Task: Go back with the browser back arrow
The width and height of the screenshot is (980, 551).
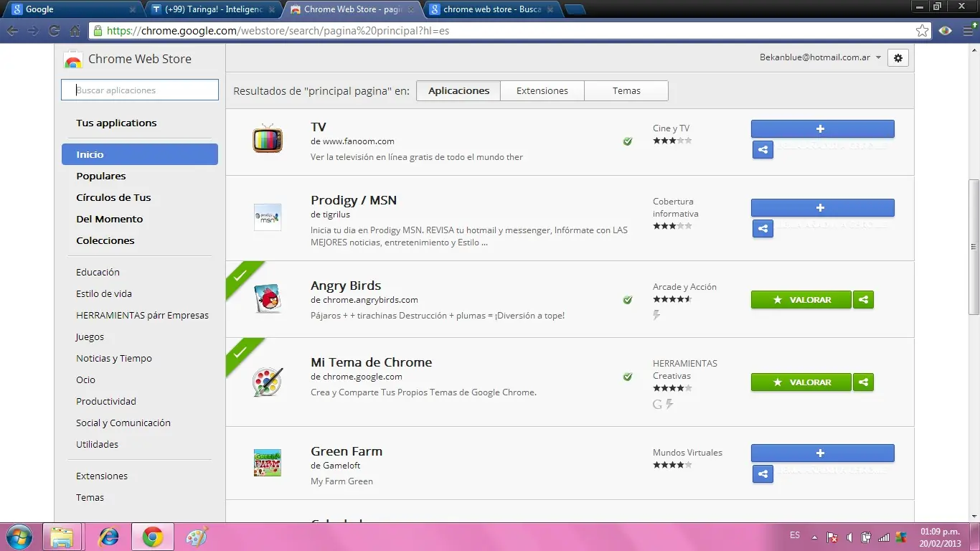Action: pos(13,31)
